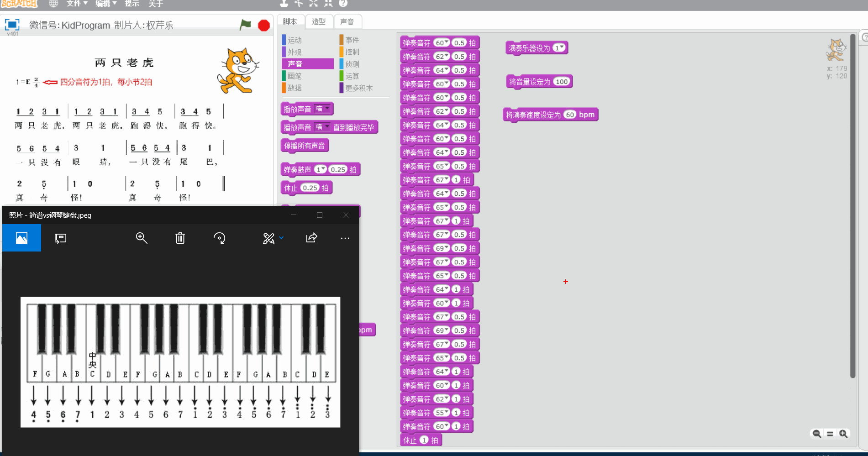
Task: Open Edit & Create in Photos
Action: pos(268,238)
